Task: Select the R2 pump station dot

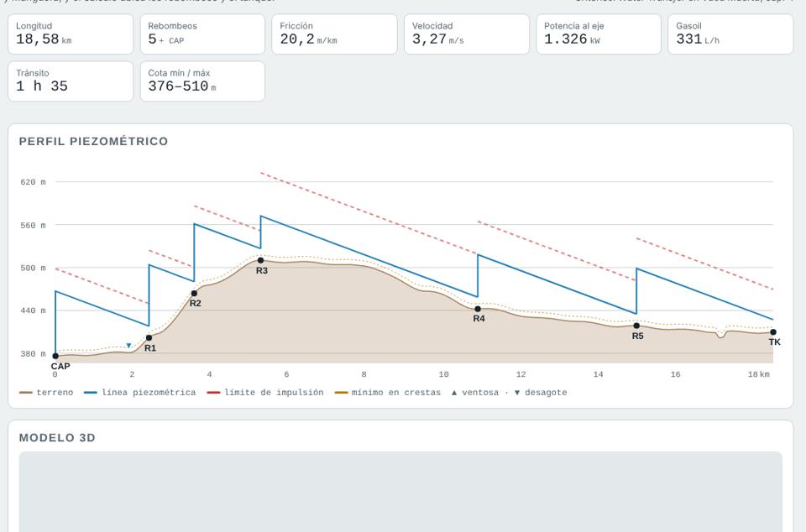Action: (x=194, y=294)
